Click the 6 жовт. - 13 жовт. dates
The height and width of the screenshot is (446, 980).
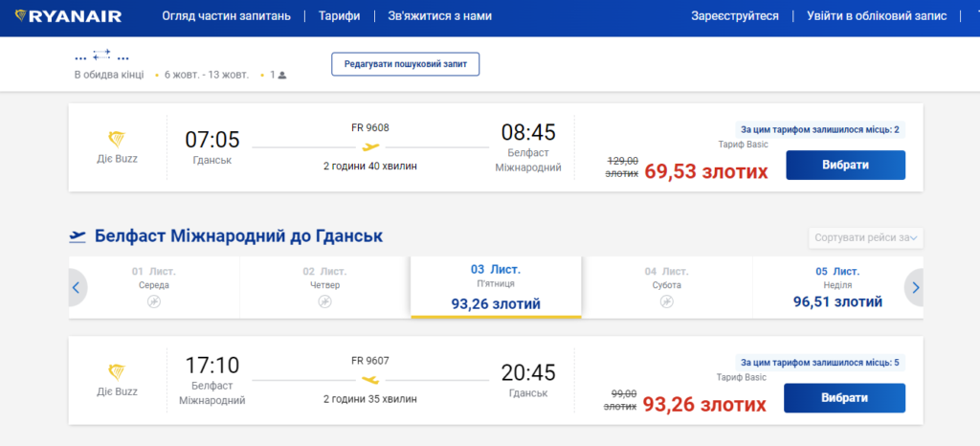(x=207, y=75)
